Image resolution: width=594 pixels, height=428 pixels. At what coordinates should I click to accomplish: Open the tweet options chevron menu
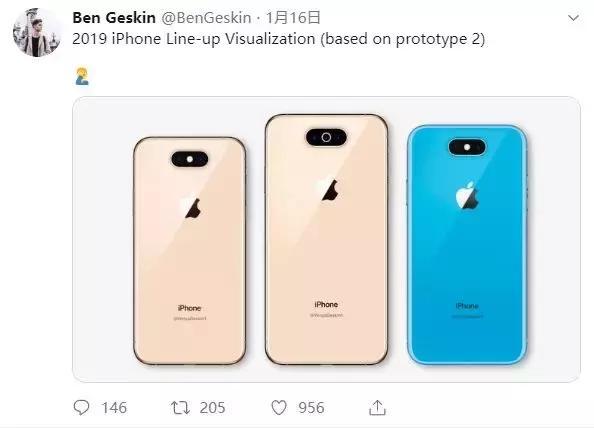tap(574, 18)
